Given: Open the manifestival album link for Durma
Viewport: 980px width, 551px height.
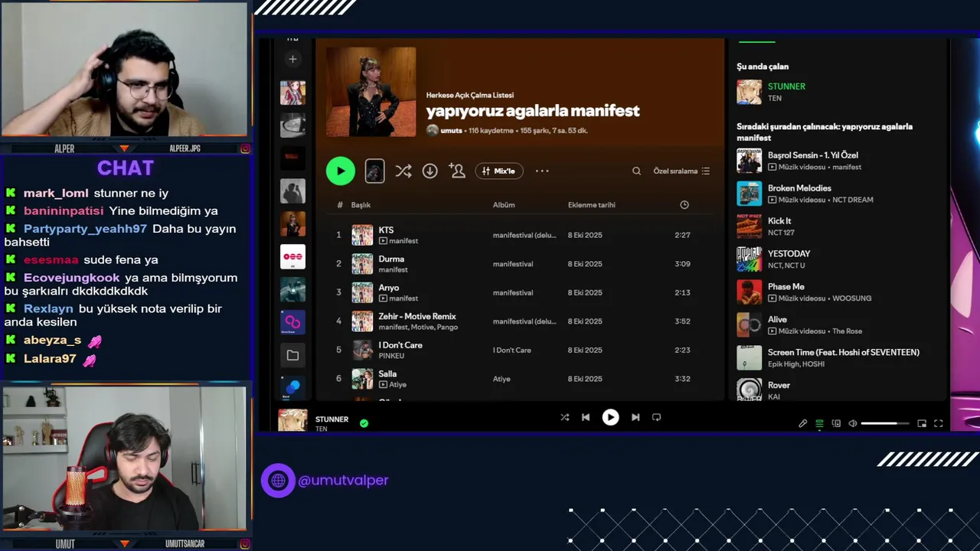Looking at the screenshot, I should [x=513, y=264].
